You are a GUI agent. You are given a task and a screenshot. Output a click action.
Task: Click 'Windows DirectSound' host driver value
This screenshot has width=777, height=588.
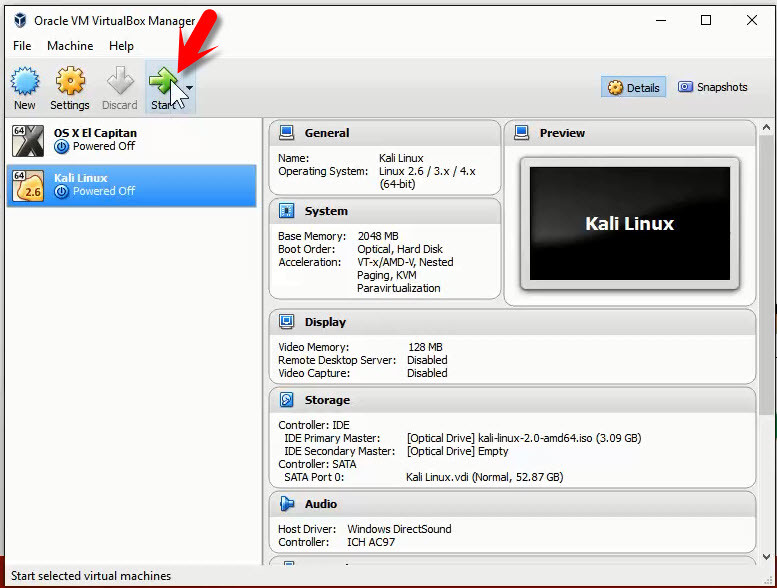point(399,529)
